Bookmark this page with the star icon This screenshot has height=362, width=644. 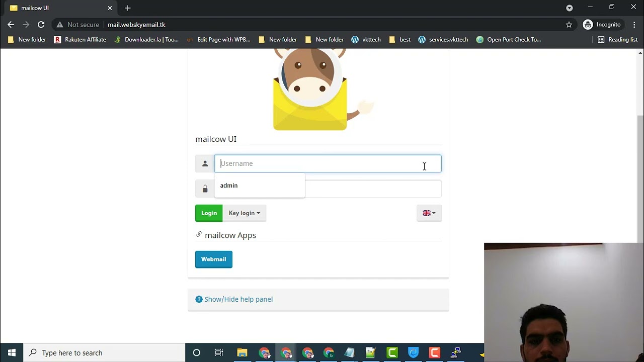(569, 25)
